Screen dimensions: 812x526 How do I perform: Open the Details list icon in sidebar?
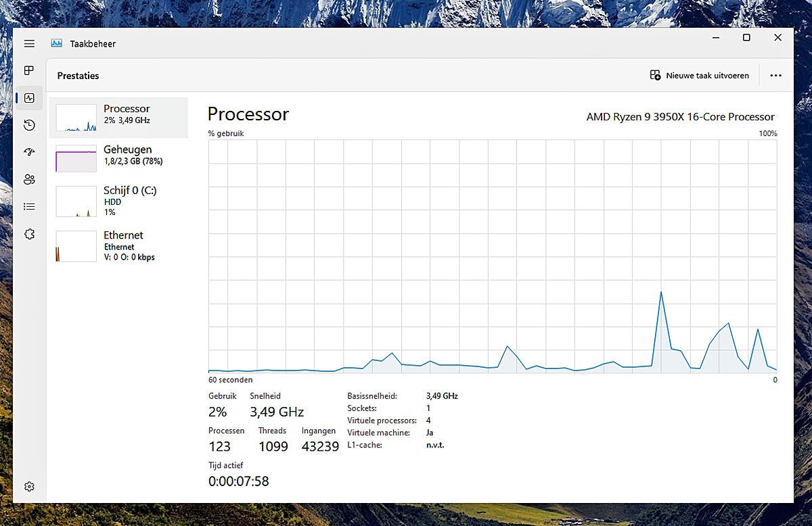tap(29, 207)
